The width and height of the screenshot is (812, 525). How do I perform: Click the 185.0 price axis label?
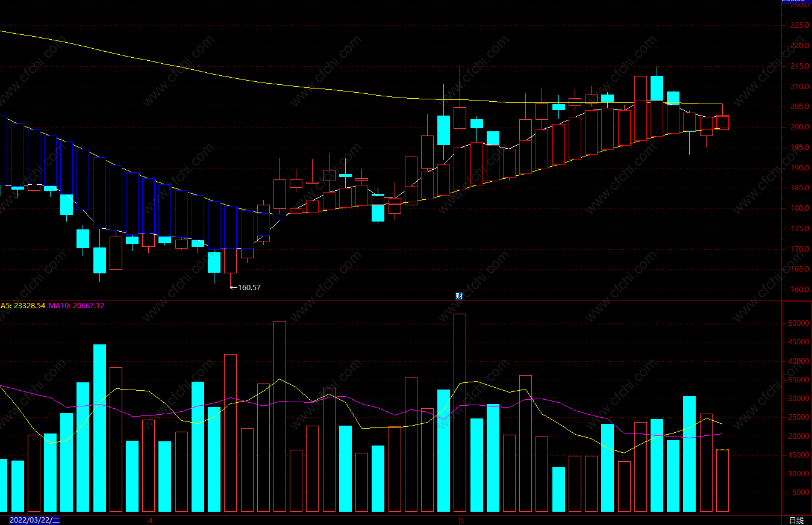pyautogui.click(x=798, y=188)
